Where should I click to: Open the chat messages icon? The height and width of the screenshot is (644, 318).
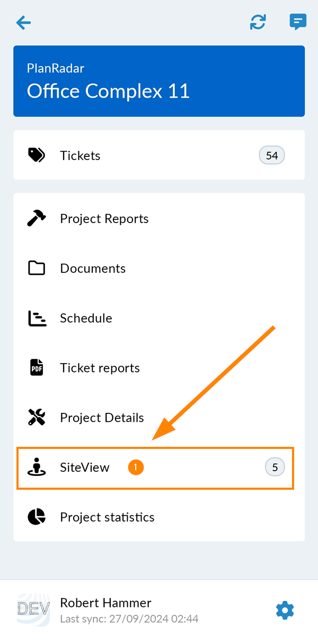[x=298, y=22]
